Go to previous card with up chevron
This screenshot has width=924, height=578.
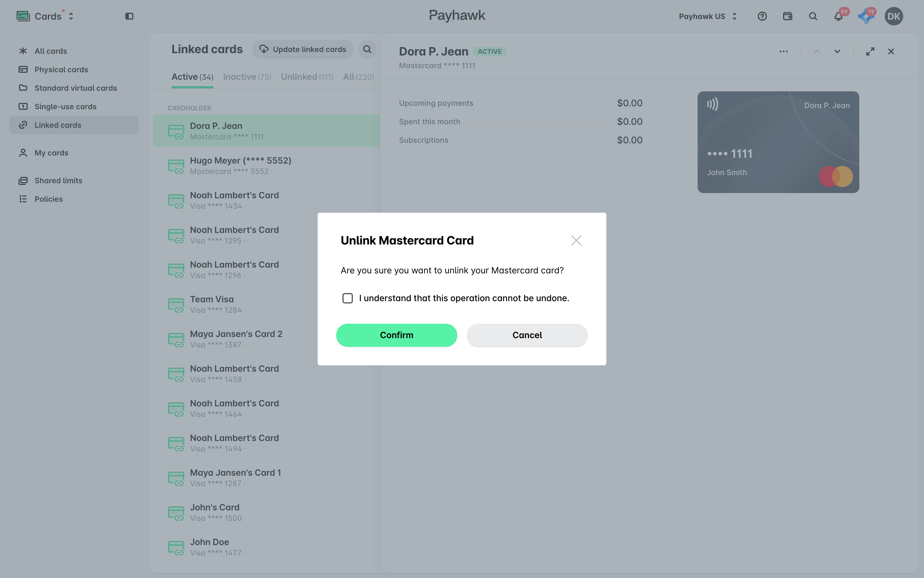pyautogui.click(x=816, y=52)
